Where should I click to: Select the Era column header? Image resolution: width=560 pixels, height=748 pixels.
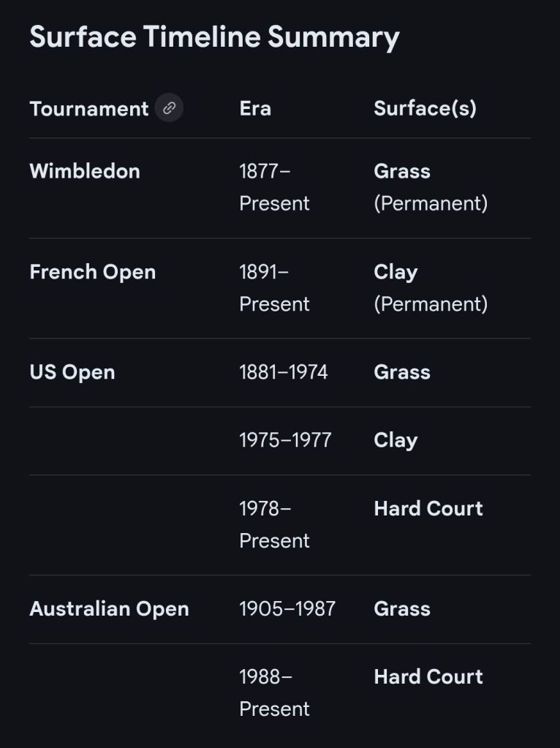pos(255,108)
